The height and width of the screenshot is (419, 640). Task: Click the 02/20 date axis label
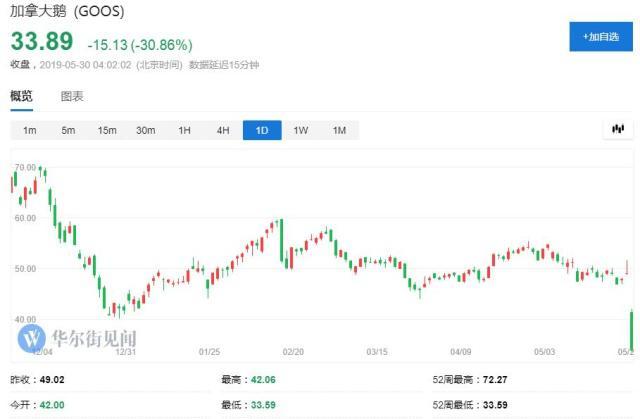[293, 352]
